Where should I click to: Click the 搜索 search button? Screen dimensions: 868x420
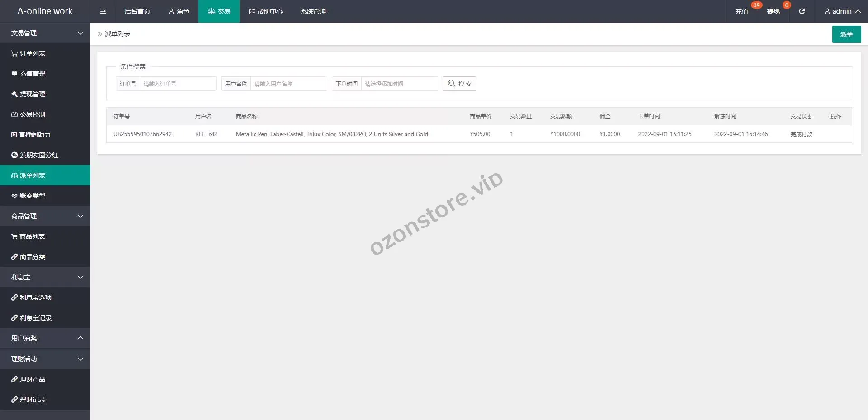pos(459,84)
